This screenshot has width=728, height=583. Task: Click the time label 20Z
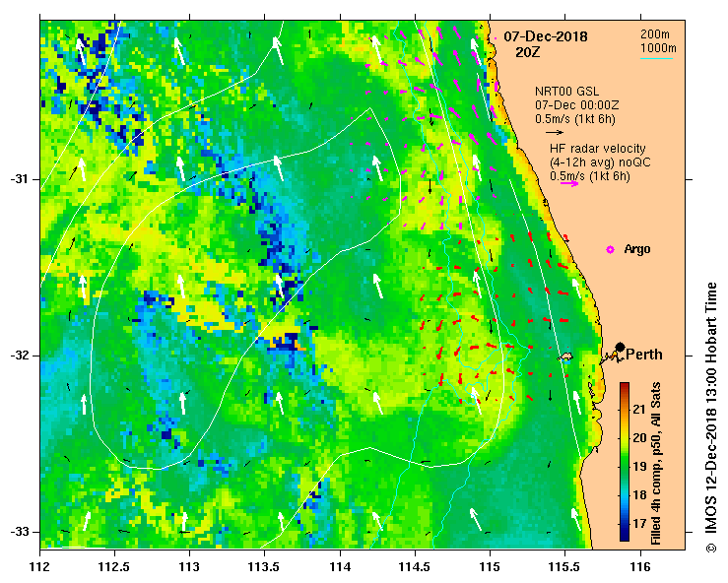[528, 52]
